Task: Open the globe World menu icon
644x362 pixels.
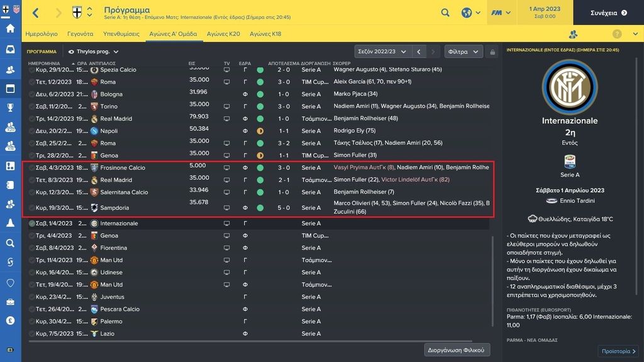Action: click(467, 13)
